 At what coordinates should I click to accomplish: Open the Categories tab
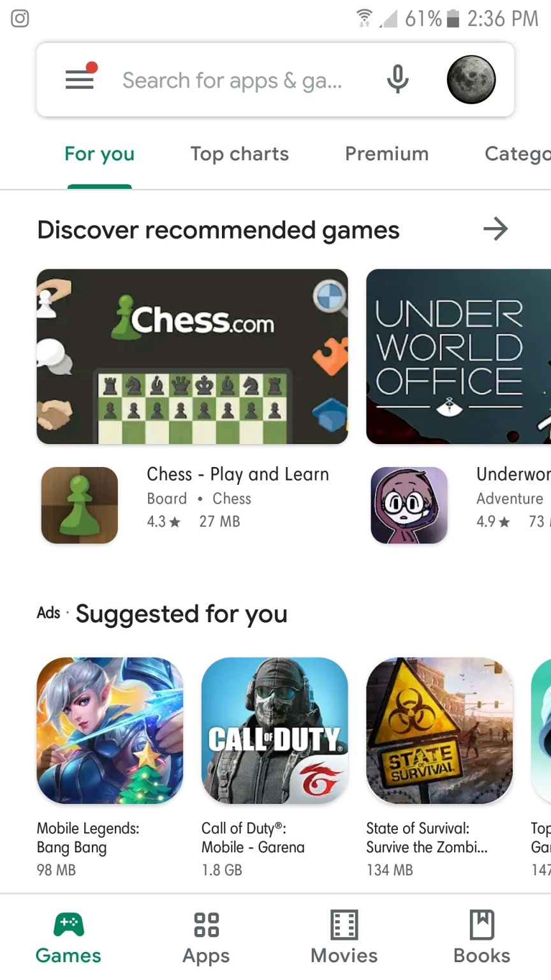517,154
